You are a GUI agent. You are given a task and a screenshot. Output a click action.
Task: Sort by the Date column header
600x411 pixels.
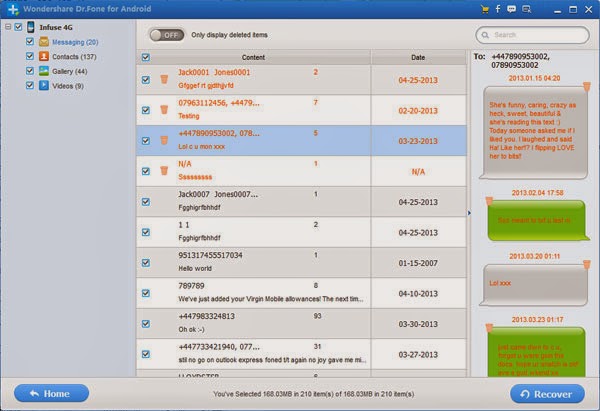[x=418, y=57]
